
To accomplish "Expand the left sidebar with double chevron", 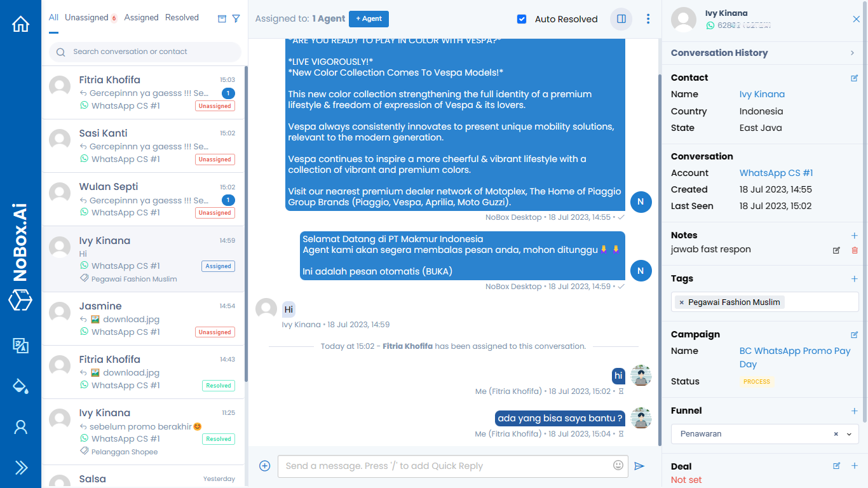I will (x=21, y=468).
